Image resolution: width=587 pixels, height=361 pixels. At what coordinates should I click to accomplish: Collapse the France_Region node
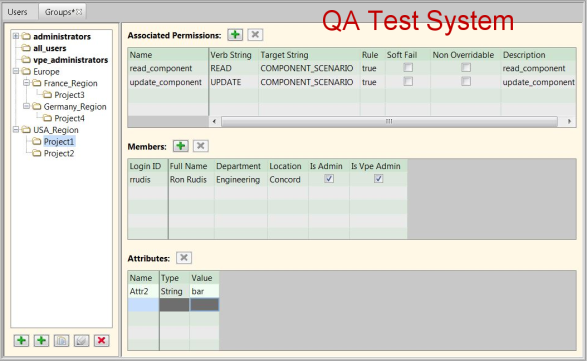click(x=26, y=83)
